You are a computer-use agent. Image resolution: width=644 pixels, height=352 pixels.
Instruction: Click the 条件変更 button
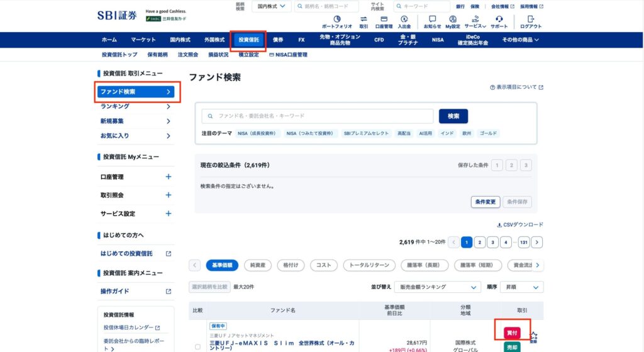(x=485, y=202)
